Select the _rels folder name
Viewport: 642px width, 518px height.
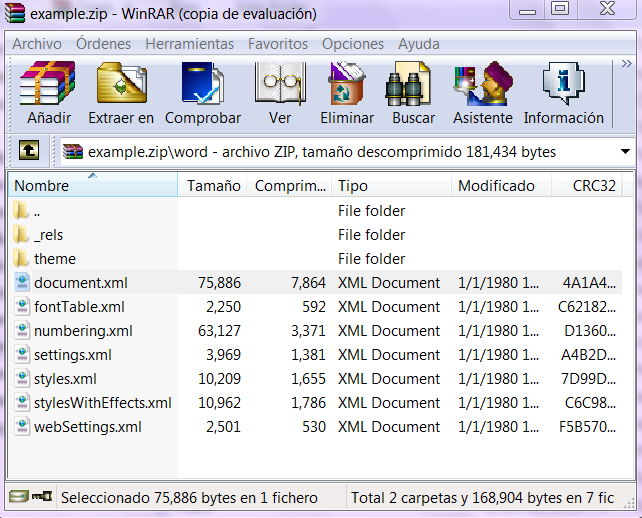tap(48, 235)
